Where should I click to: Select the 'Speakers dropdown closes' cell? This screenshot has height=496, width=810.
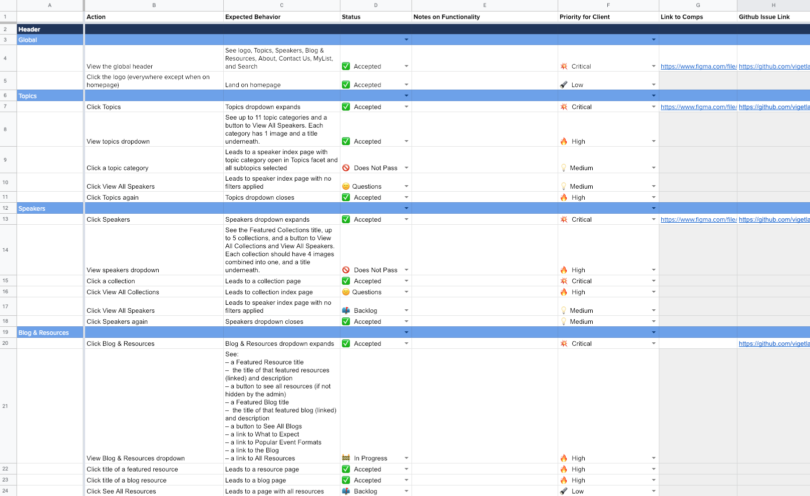(282, 321)
